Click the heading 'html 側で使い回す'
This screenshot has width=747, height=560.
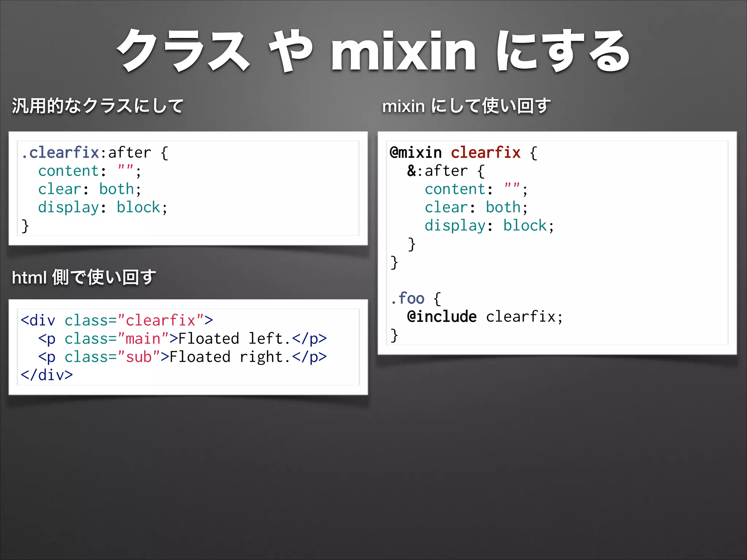coord(84,277)
